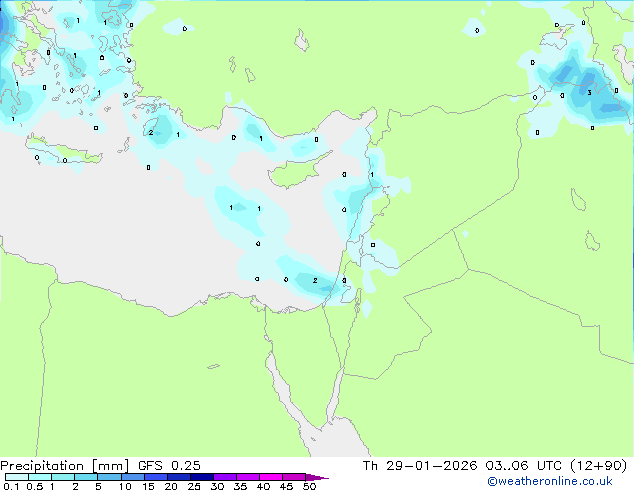Click the 'Precipitation [mm]' title text

click(65, 466)
